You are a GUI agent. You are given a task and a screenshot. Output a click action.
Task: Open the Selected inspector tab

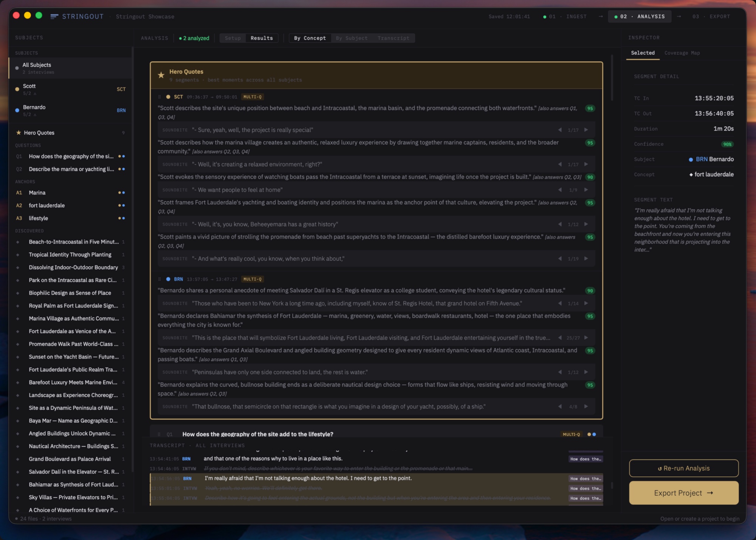click(x=643, y=53)
